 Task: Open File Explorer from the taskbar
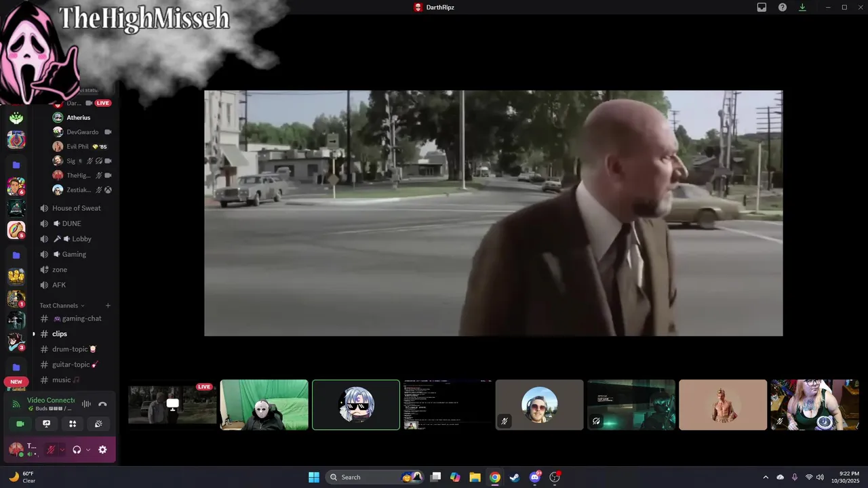pos(475,477)
